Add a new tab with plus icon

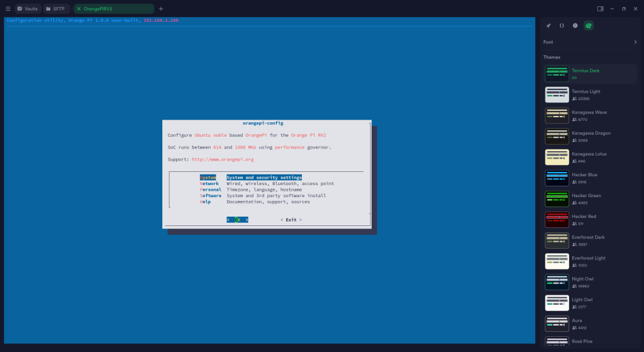point(161,9)
